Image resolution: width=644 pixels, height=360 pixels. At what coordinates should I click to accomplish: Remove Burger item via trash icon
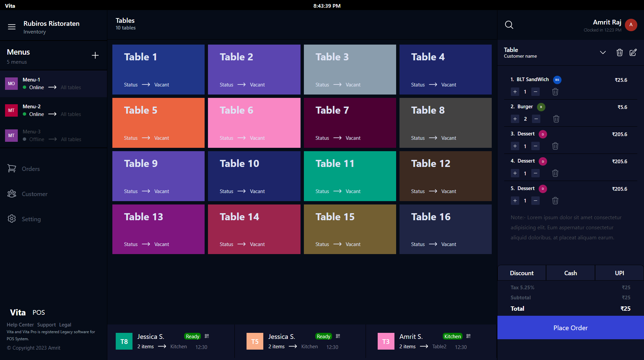(x=556, y=119)
